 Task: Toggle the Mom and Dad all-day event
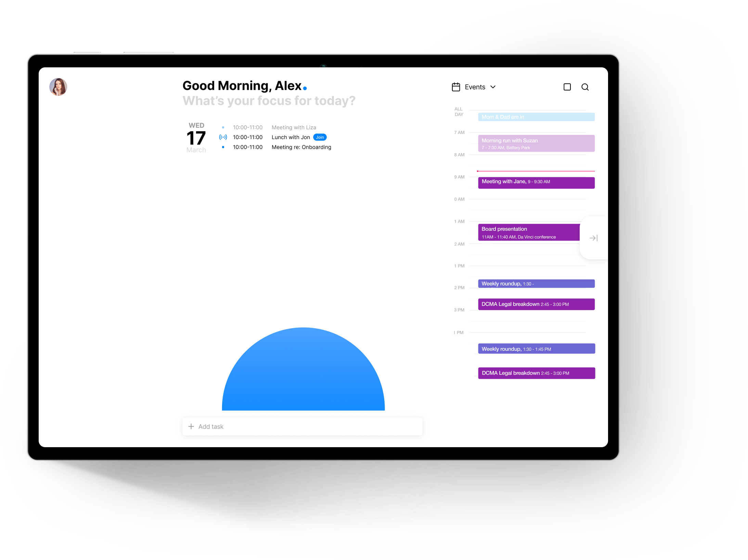[x=536, y=116]
